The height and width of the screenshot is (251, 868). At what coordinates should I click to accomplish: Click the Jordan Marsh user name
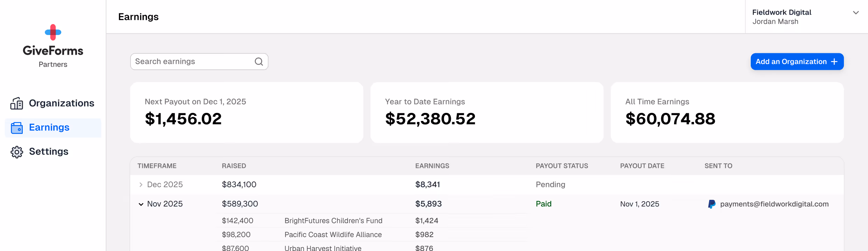click(775, 22)
